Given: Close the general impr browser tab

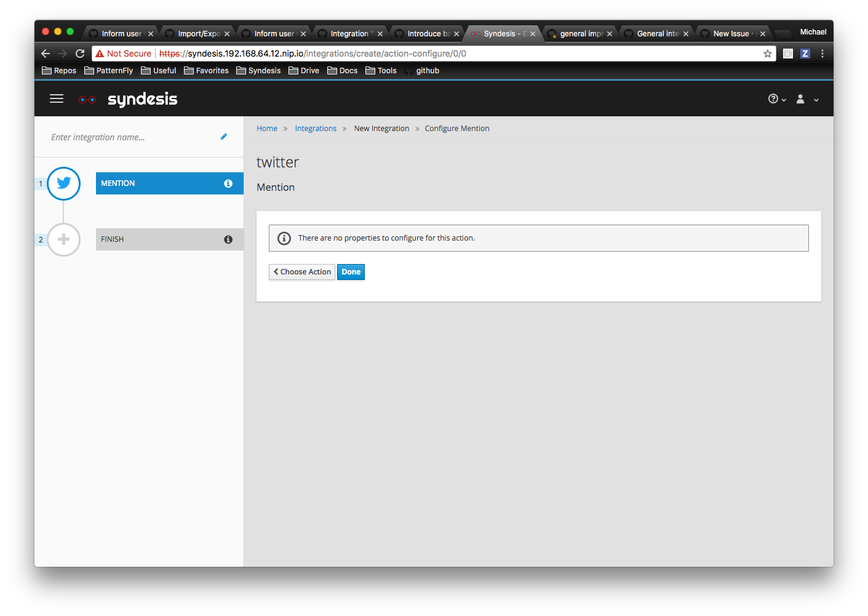Looking at the screenshot, I should coord(610,34).
